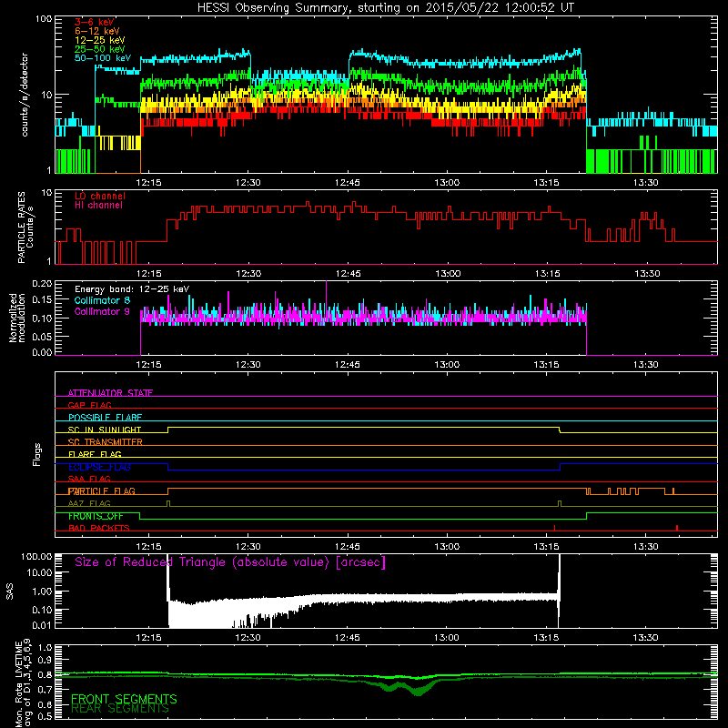Select the 25-50 keV legend label
Screen dimensions: 728x728
coord(100,49)
